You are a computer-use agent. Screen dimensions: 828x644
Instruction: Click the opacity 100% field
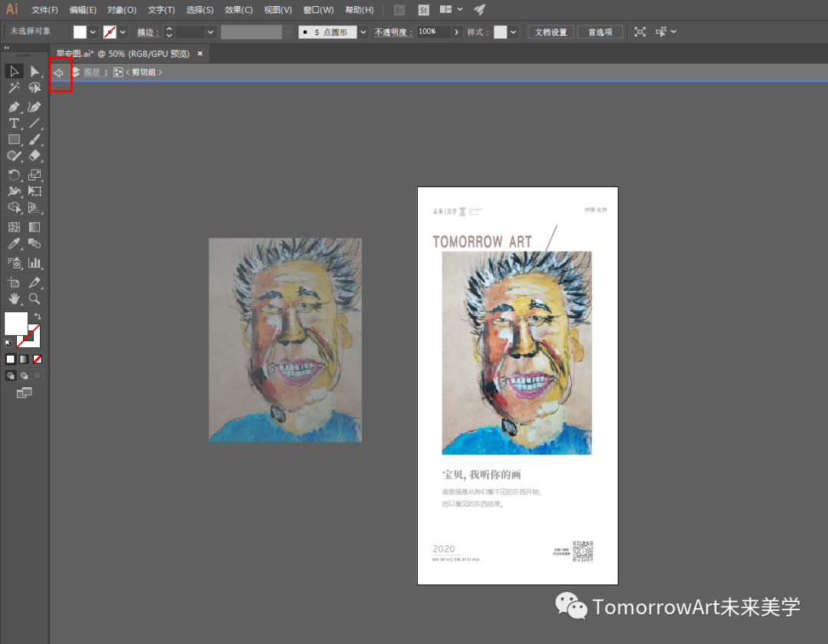433,31
